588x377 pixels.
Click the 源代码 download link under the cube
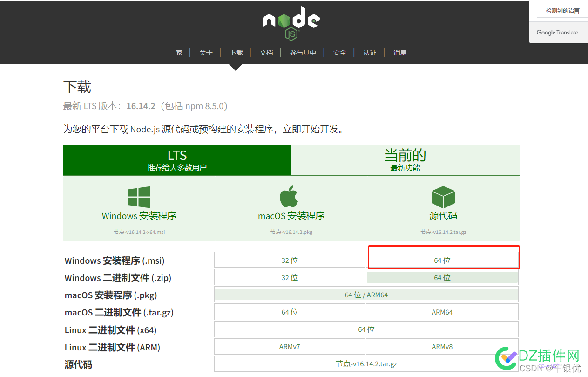click(443, 216)
